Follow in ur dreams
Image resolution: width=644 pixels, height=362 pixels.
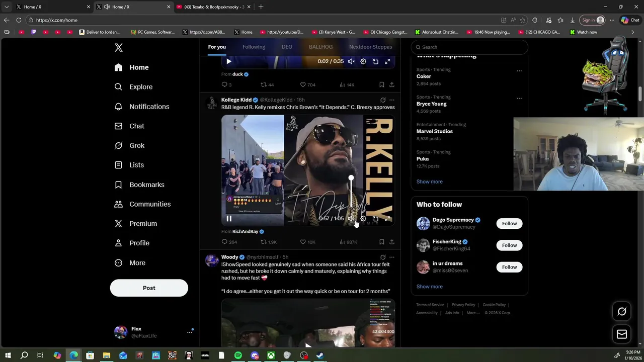(x=509, y=267)
